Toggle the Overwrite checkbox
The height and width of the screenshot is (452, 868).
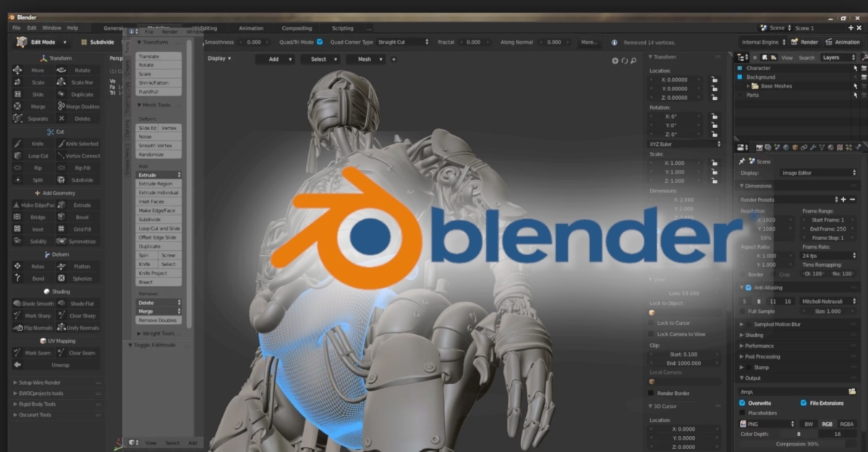742,403
